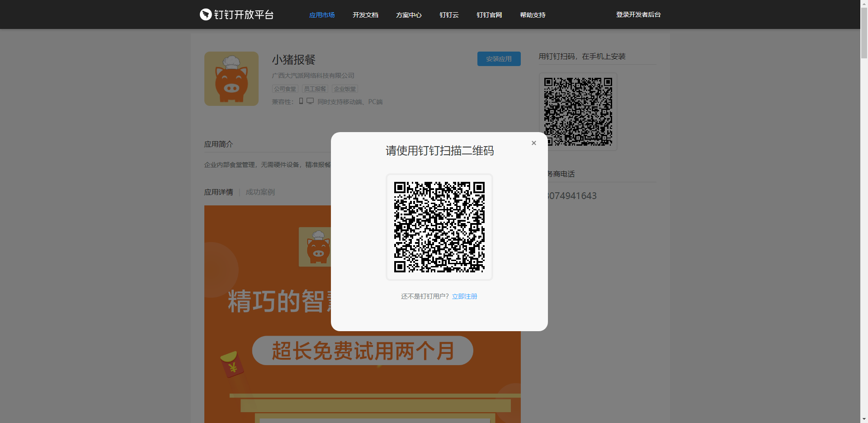Screen dimensions: 868x423
Task: Close the QR code scan dialog
Action: click(x=534, y=143)
